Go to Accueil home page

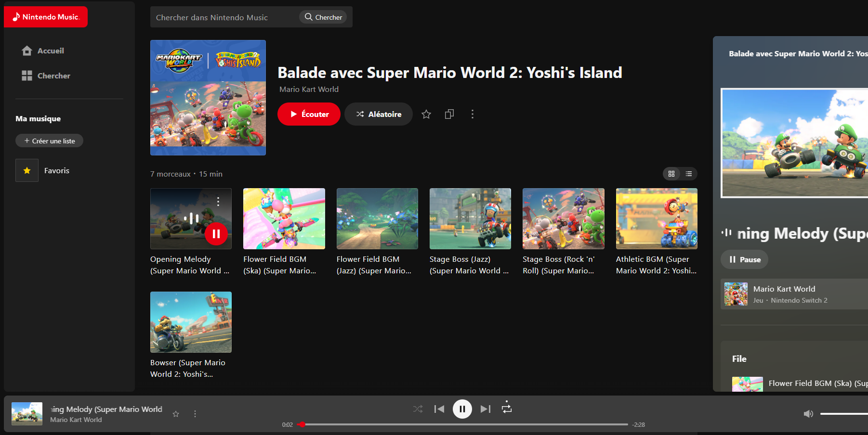coord(43,51)
